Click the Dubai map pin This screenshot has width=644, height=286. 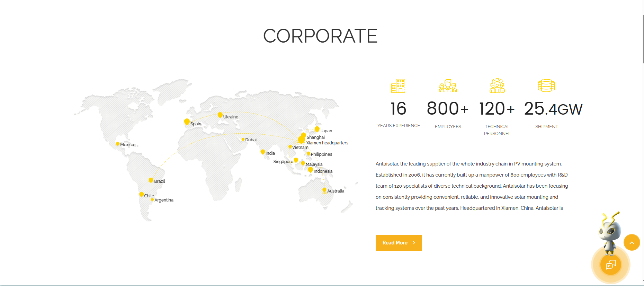pyautogui.click(x=243, y=139)
